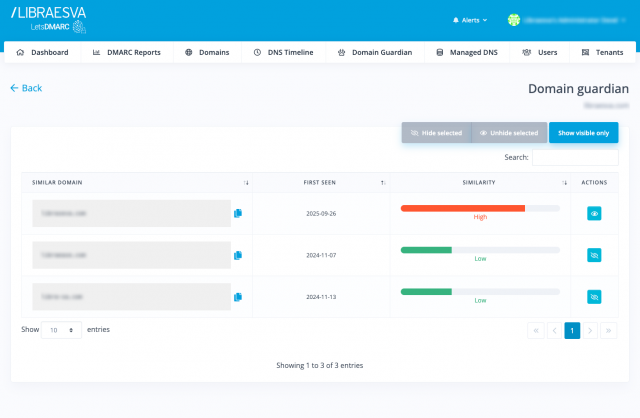
Task: Jump to last page arrow
Action: (x=608, y=330)
